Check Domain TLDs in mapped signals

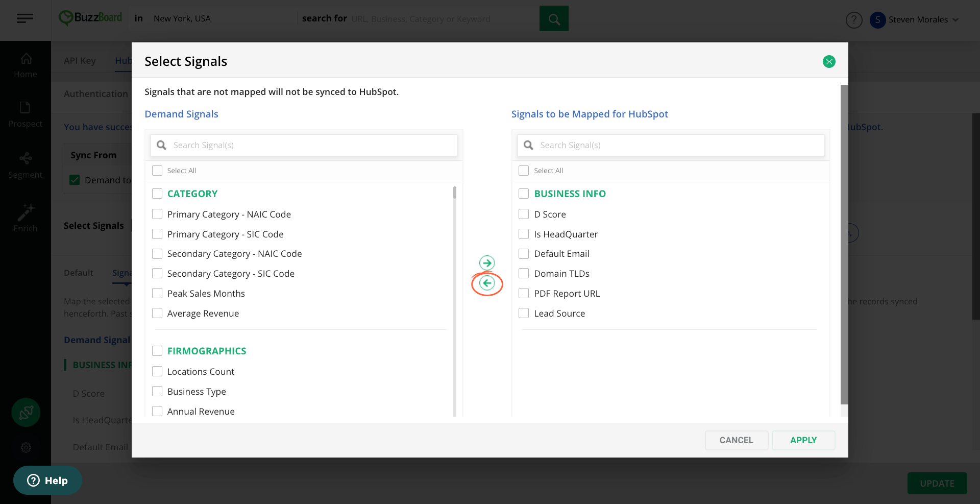click(524, 273)
